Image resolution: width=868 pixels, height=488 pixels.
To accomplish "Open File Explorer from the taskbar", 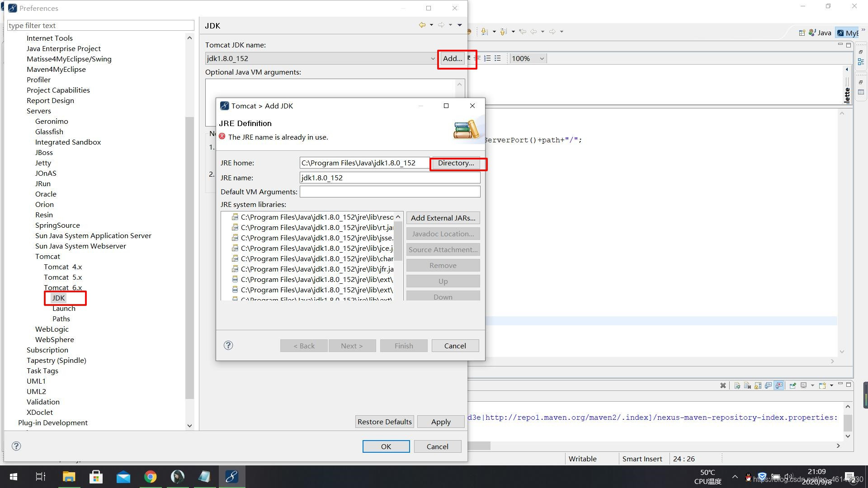I will (x=69, y=477).
